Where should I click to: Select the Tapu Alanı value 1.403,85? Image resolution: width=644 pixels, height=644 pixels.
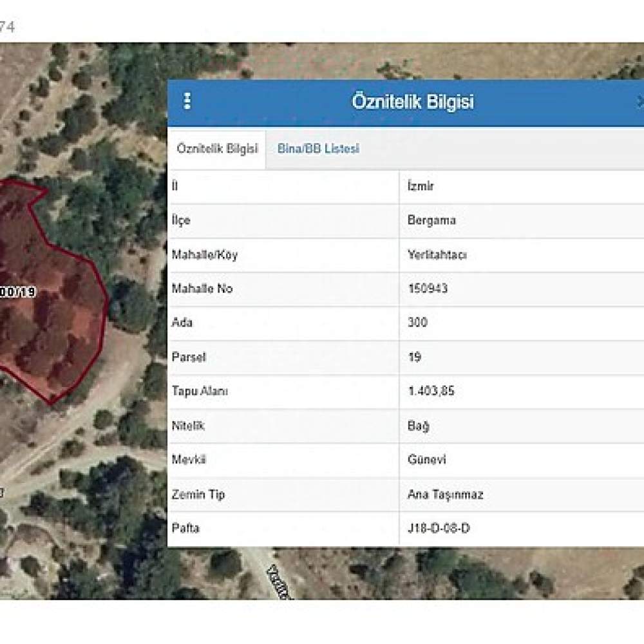coord(431,391)
